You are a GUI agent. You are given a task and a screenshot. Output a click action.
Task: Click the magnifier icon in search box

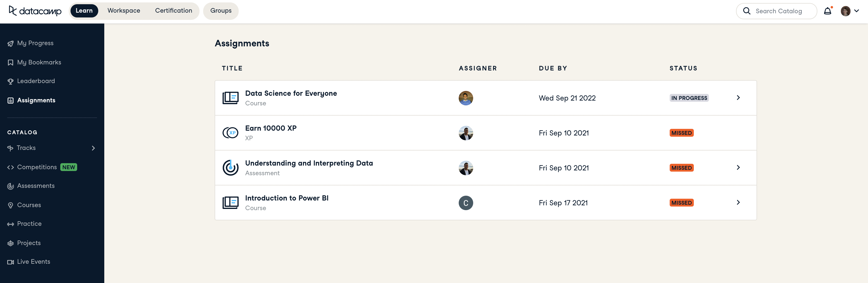point(747,11)
